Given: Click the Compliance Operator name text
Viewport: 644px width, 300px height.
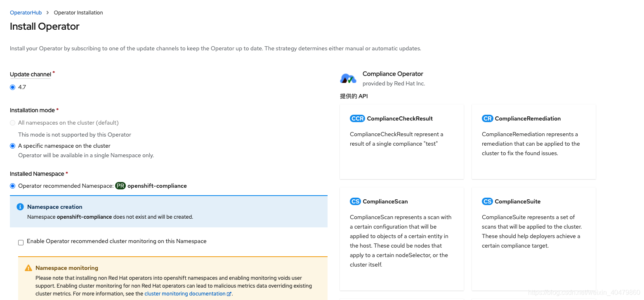Looking at the screenshot, I should pos(393,74).
